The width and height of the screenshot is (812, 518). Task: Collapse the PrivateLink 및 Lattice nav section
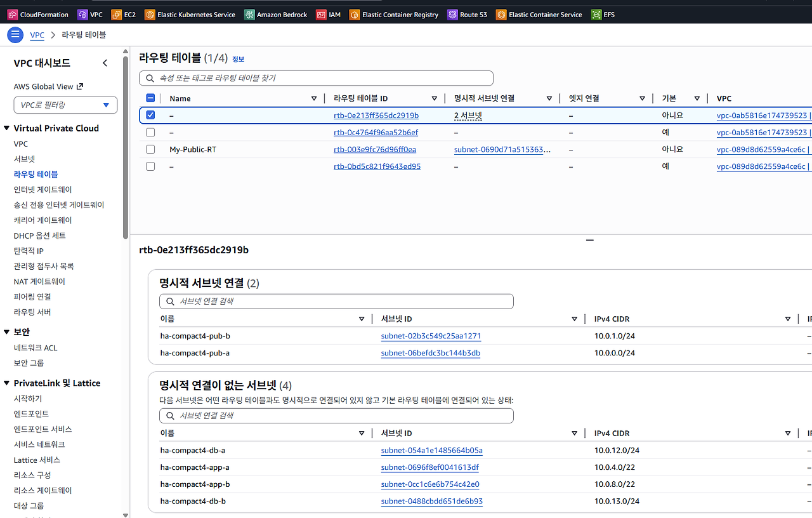(x=7, y=383)
